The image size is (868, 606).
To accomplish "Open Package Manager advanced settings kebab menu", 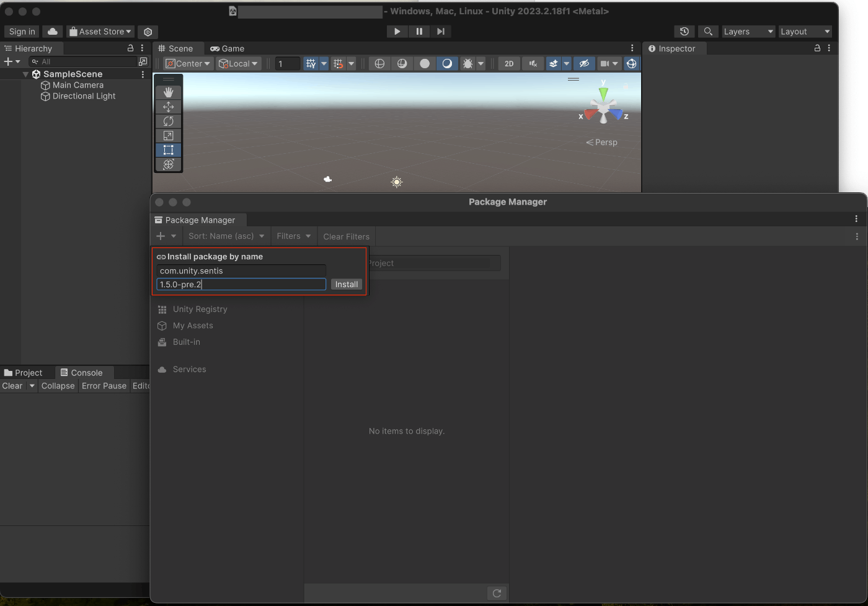I will tap(857, 236).
